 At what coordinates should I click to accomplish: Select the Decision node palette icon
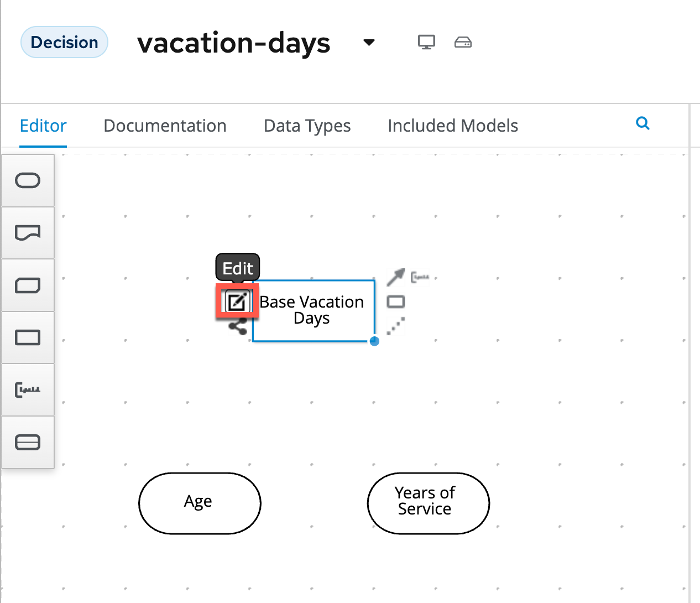(x=28, y=337)
